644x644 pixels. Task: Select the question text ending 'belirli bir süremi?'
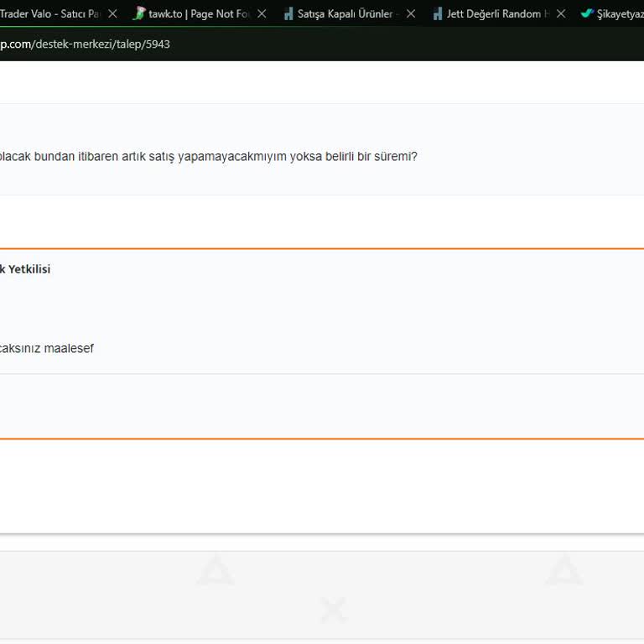click(x=208, y=157)
